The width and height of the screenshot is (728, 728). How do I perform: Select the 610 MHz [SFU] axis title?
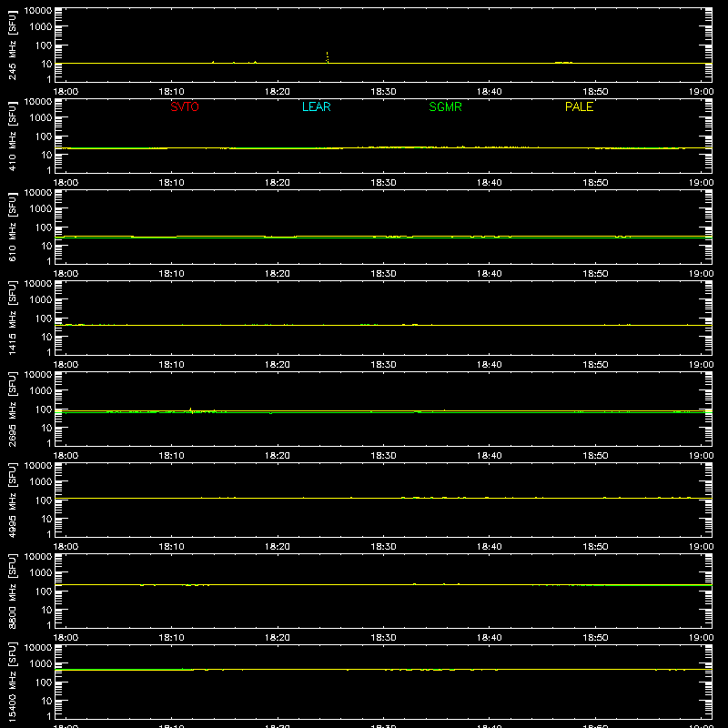tap(13, 227)
